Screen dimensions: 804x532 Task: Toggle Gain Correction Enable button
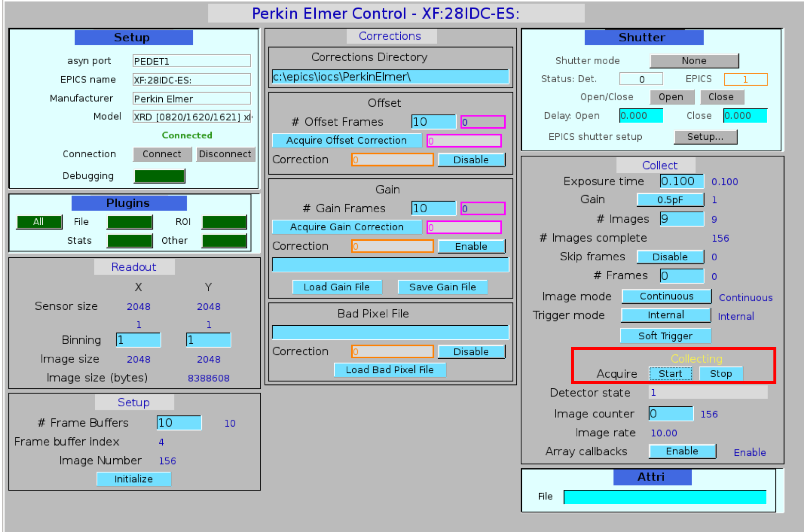coord(471,246)
